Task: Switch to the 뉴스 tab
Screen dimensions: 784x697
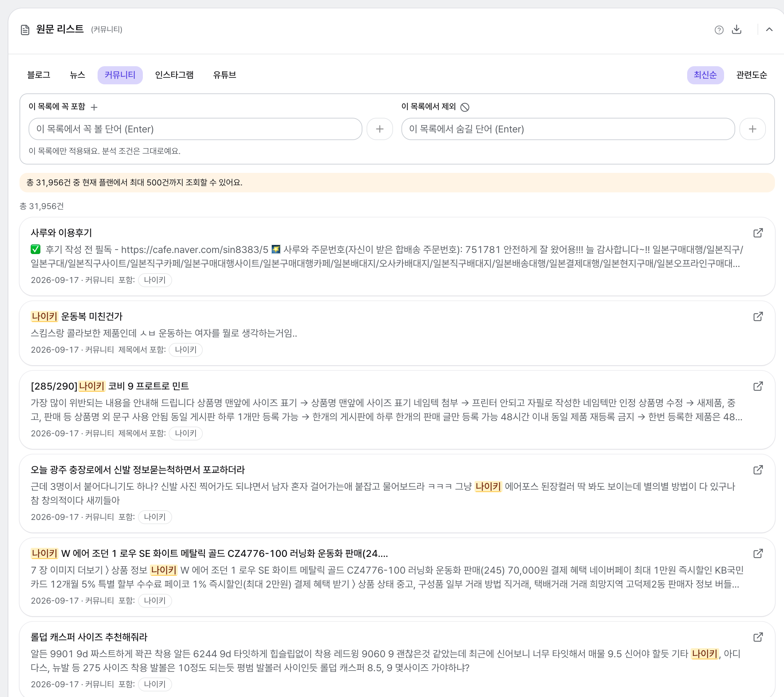Action: click(77, 75)
